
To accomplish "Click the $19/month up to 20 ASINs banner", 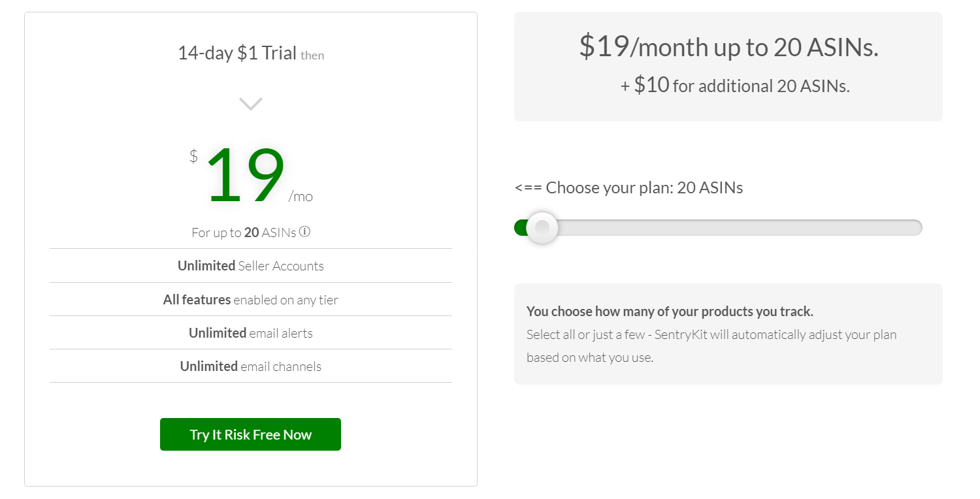I will (728, 47).
